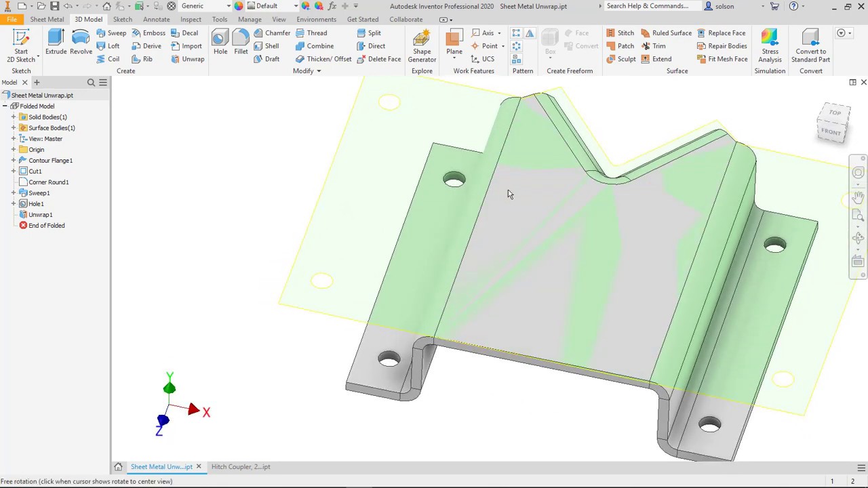Click the Help question mark icon
Viewport: 868px width, 488px height.
click(x=794, y=6)
